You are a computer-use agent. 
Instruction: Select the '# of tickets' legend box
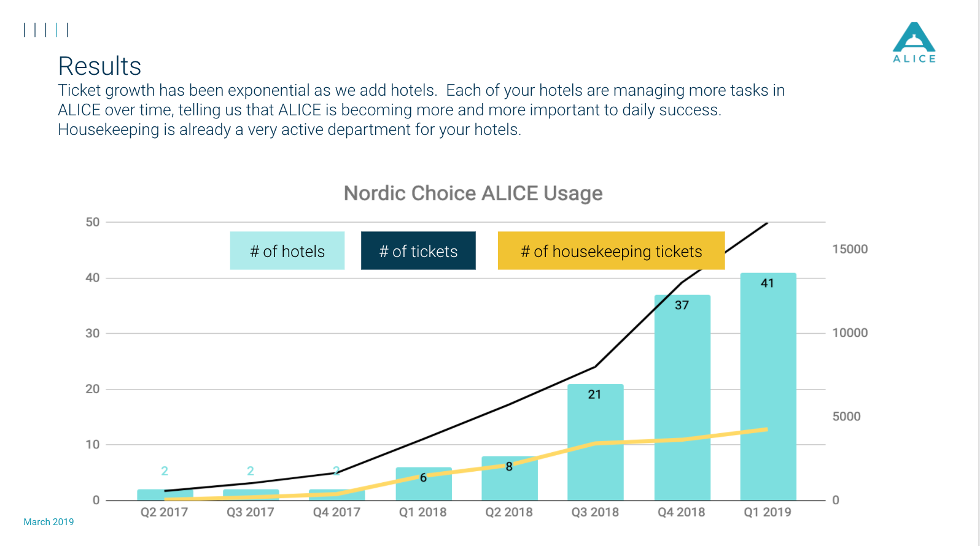pyautogui.click(x=418, y=251)
